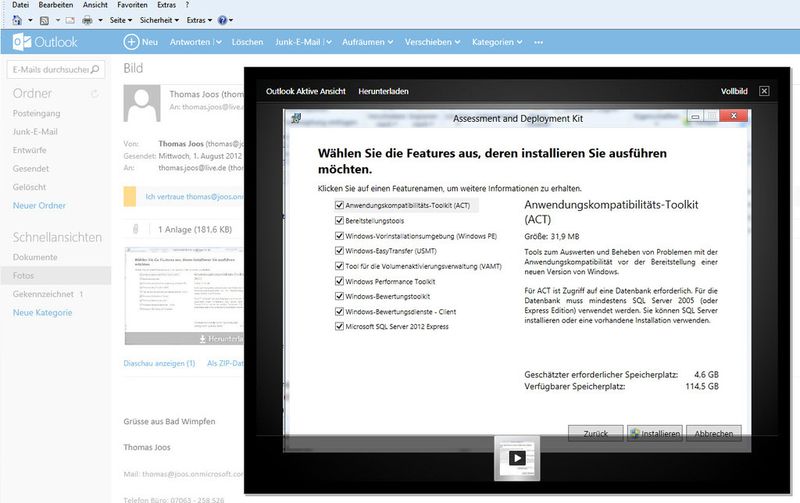This screenshot has height=503, width=800.
Task: Uncheck Bereitstellungstools checkbox
Action: point(339,220)
